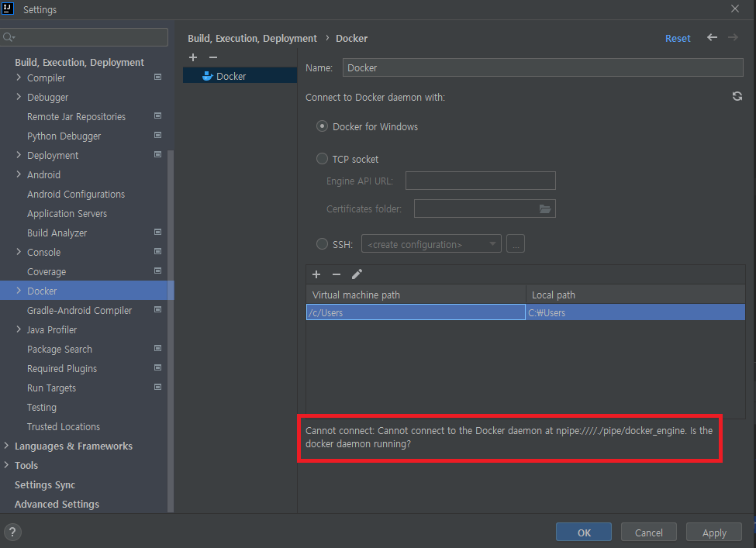
Task: Click the Required Plugins project icon
Action: point(157,367)
